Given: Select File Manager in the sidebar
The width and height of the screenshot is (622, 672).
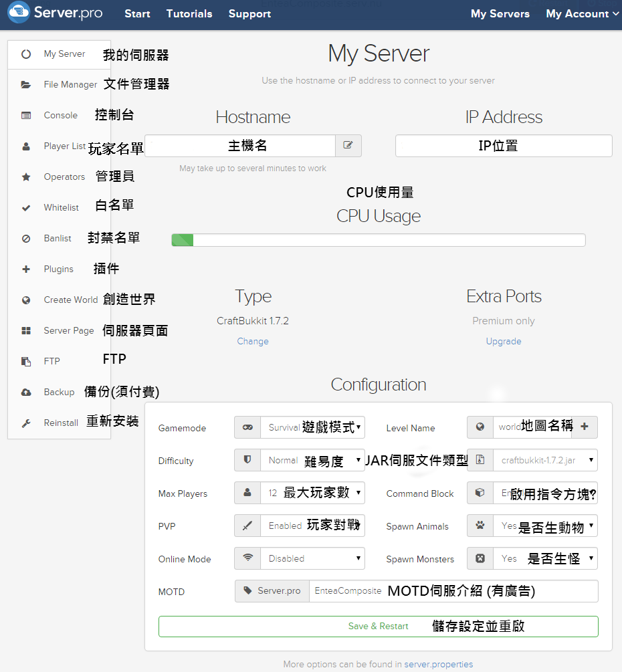Looking at the screenshot, I should [x=59, y=85].
